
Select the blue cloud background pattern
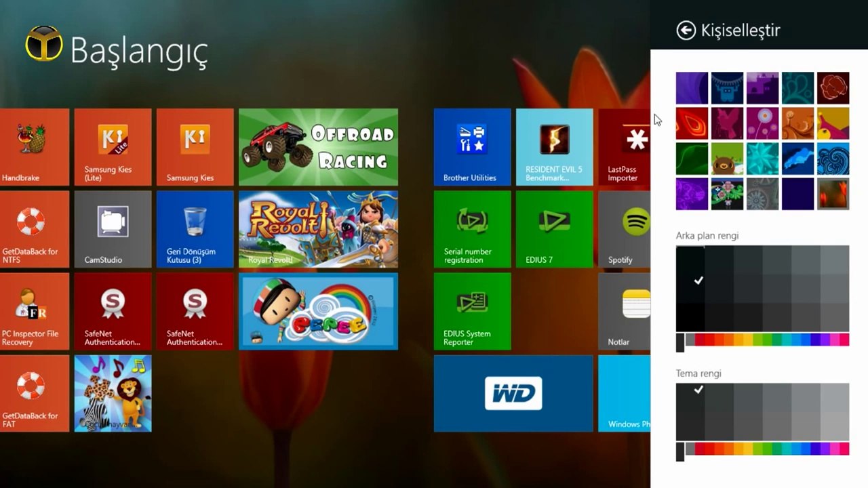[x=797, y=159]
